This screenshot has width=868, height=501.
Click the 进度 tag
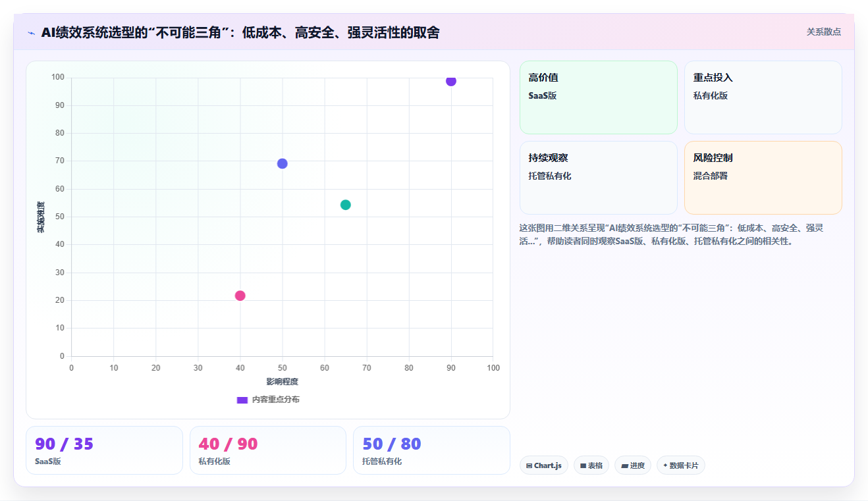click(633, 465)
